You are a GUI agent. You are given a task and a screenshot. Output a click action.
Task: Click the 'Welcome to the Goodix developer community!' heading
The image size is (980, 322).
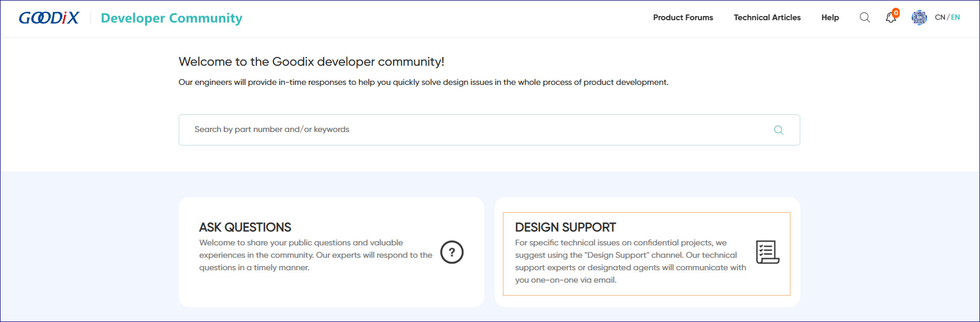(x=311, y=62)
